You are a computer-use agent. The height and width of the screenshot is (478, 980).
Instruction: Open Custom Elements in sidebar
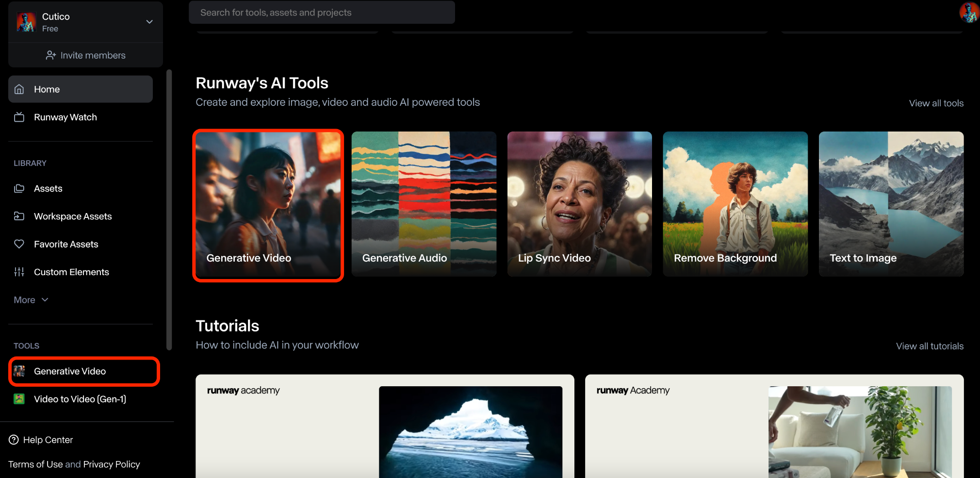point(81,272)
